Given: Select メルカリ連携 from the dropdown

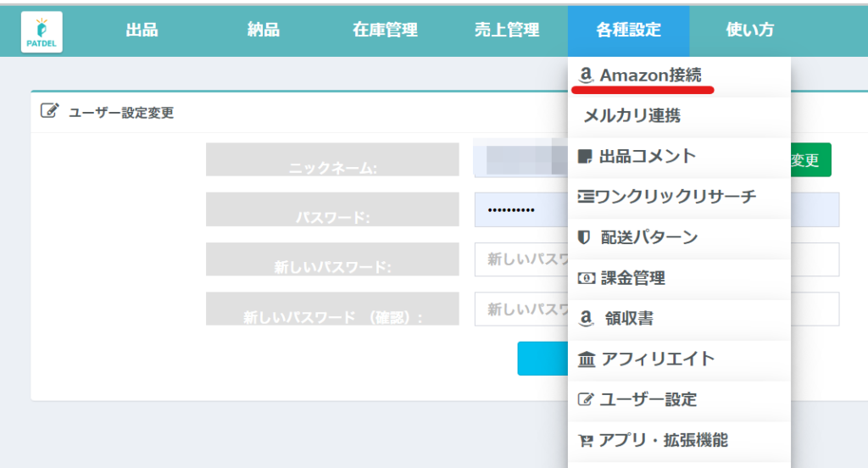Looking at the screenshot, I should [632, 116].
